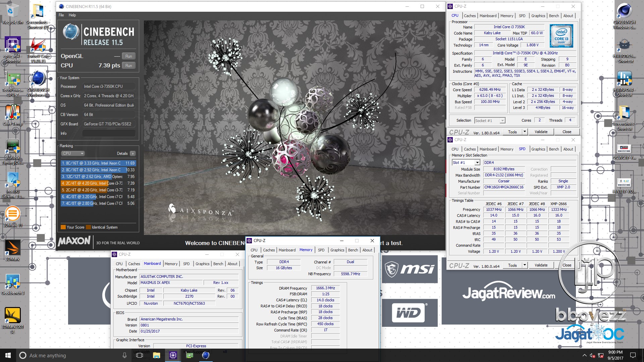
Task: Open the Cinebench File menu
Action: [61, 15]
